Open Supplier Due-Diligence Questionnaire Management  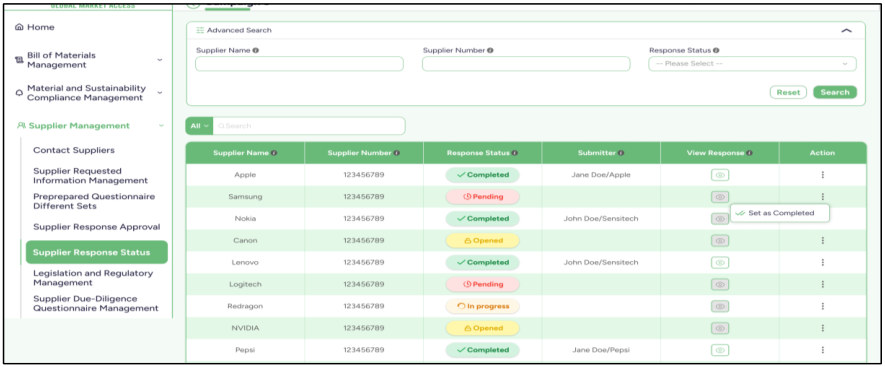96,303
